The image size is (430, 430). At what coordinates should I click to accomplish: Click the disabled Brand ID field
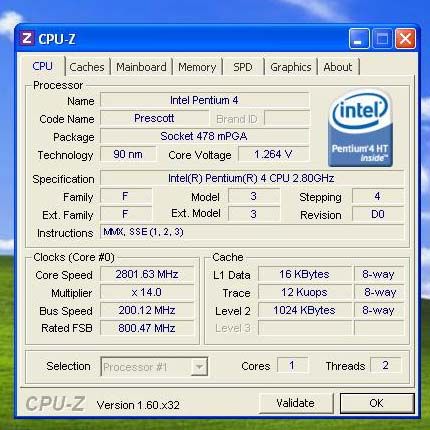[287, 118]
